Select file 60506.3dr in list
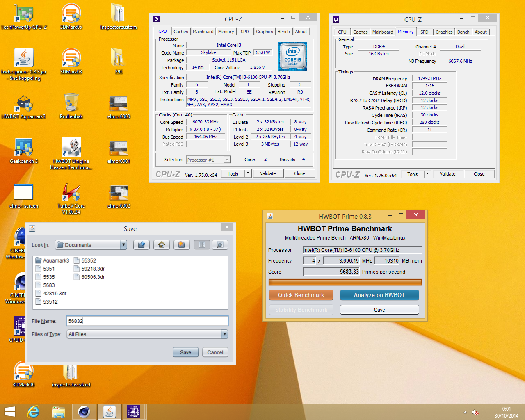Screen dimensions: 525x420 89,277
